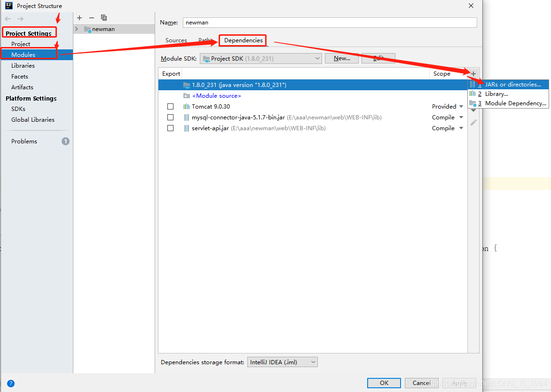This screenshot has height=392, width=551.
Task: Copy the module using copy icon
Action: [103, 17]
